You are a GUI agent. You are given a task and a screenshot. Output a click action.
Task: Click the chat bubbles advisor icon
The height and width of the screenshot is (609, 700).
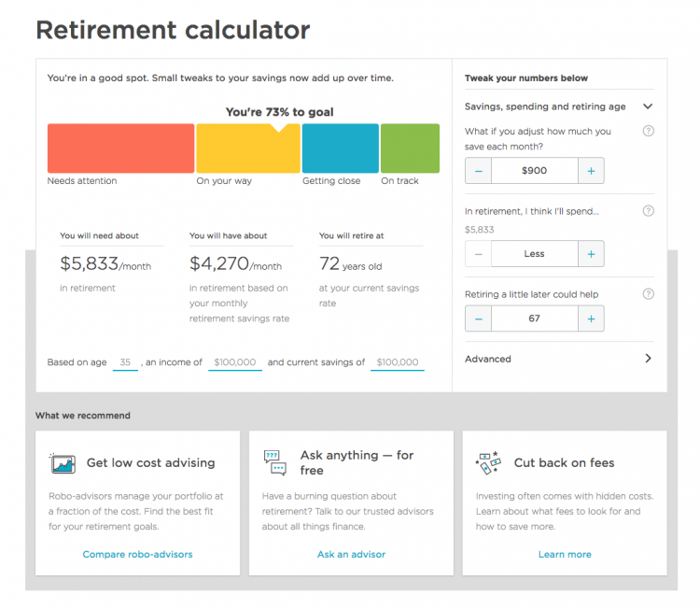[274, 462]
